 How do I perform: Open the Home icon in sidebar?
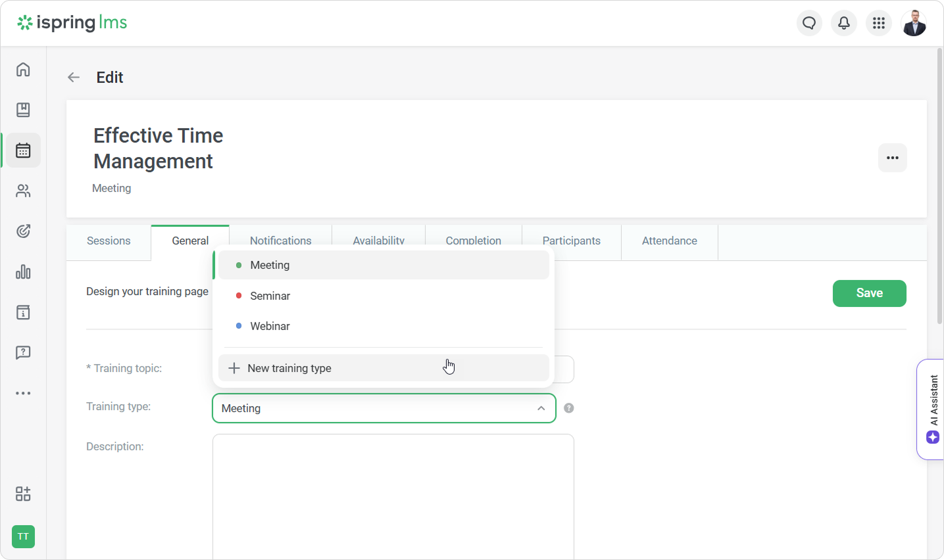23,70
